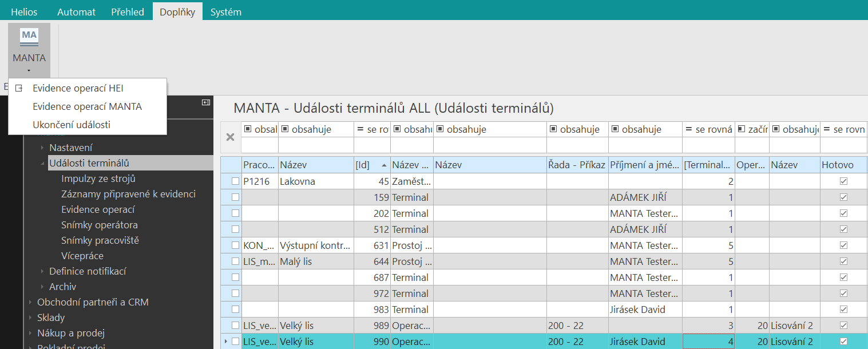Click the X clear filter icon
Image resolution: width=868 pixels, height=349 pixels.
click(x=230, y=137)
